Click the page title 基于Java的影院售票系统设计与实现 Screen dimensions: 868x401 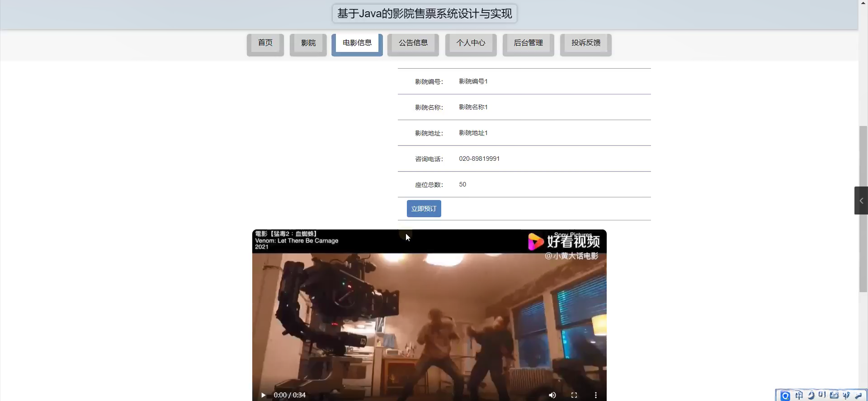pyautogui.click(x=425, y=14)
